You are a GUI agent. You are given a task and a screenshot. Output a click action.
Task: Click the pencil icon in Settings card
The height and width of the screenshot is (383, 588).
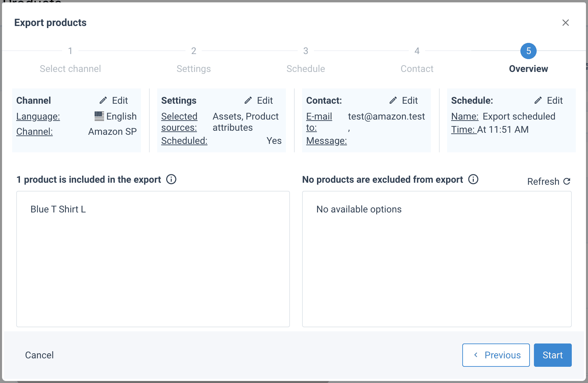coord(248,100)
